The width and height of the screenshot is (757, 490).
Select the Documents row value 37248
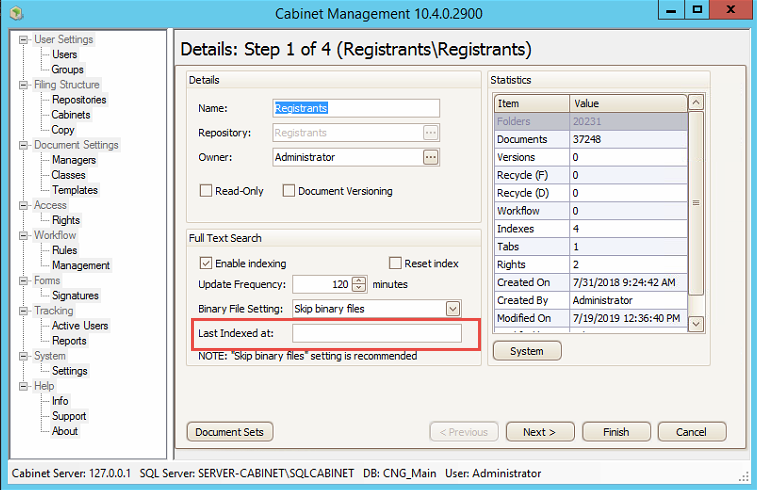click(628, 139)
